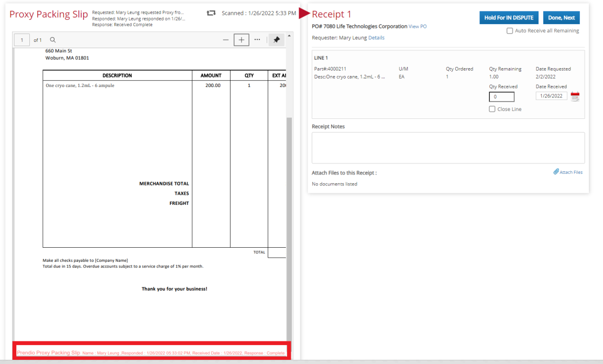603x364 pixels.
Task: Pin the document viewer toolbar
Action: click(x=276, y=39)
